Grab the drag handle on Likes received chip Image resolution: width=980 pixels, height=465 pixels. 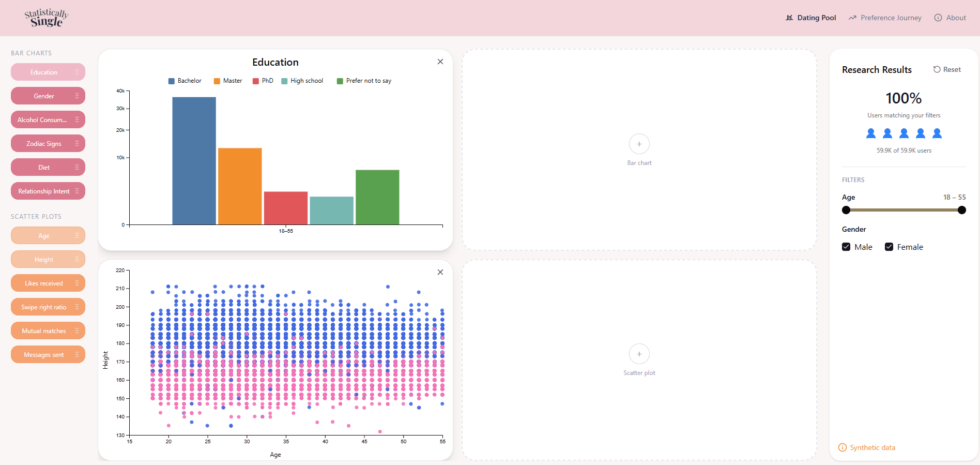[77, 283]
